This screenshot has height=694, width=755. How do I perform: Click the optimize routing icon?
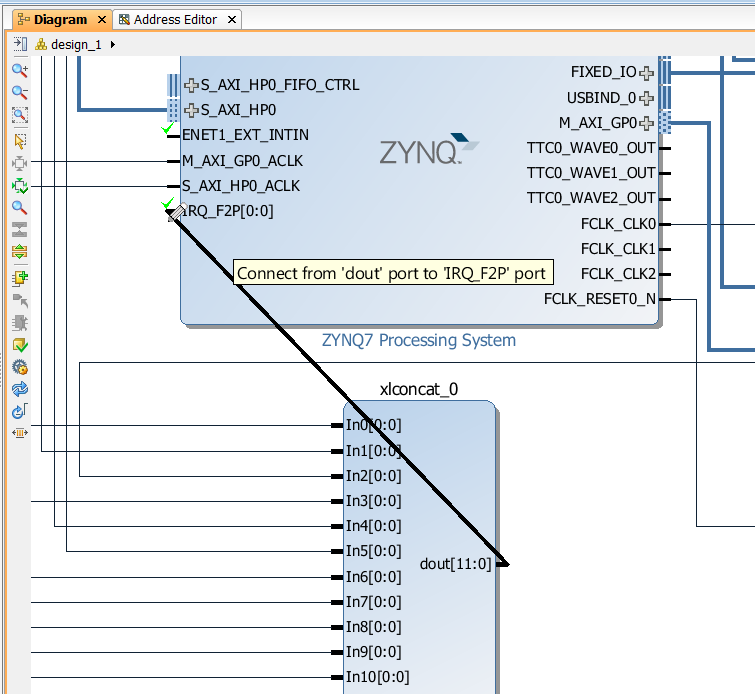coord(20,411)
